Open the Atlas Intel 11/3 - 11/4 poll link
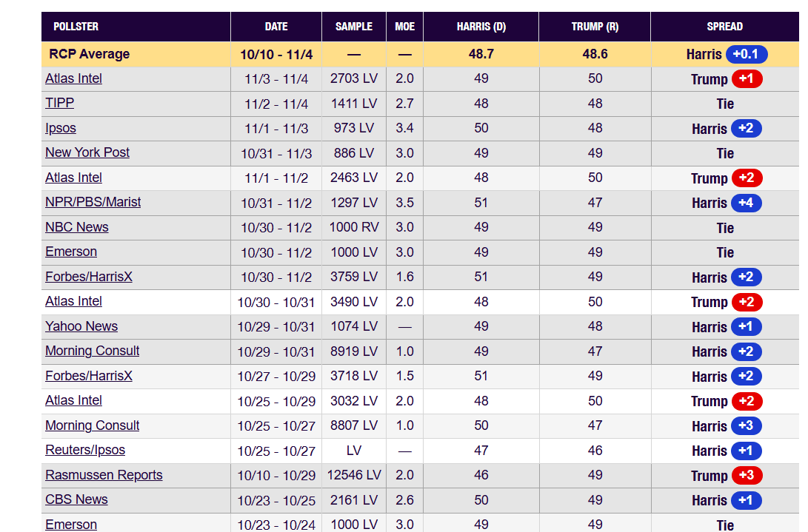The width and height of the screenshot is (808, 532). (x=73, y=78)
